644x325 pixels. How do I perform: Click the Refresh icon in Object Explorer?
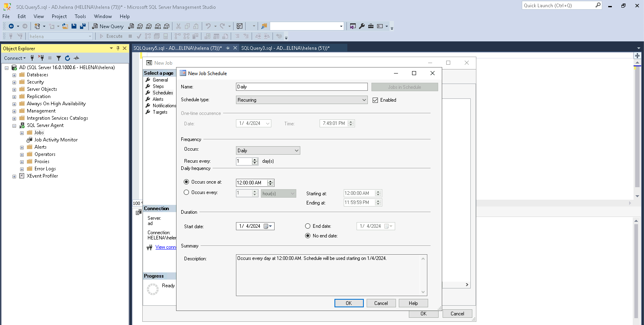68,58
